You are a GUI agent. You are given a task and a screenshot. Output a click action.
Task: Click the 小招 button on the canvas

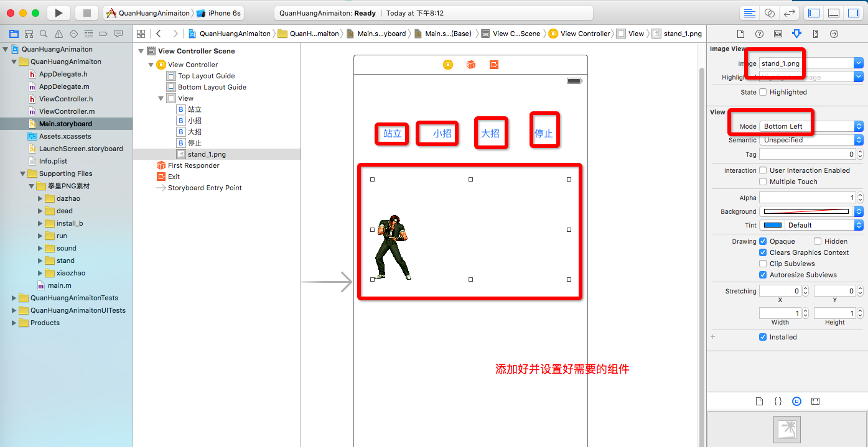click(x=442, y=134)
